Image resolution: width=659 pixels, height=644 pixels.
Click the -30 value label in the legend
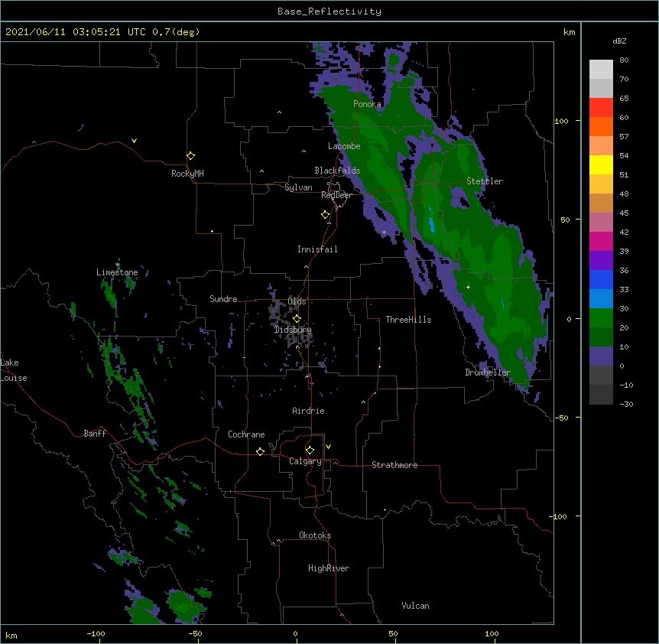click(x=626, y=404)
